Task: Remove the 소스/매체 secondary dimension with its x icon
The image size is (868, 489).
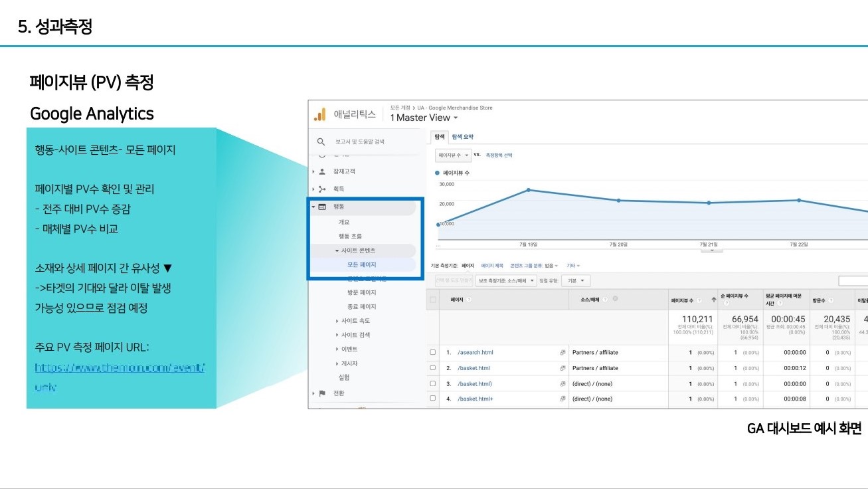Action: pos(615,299)
